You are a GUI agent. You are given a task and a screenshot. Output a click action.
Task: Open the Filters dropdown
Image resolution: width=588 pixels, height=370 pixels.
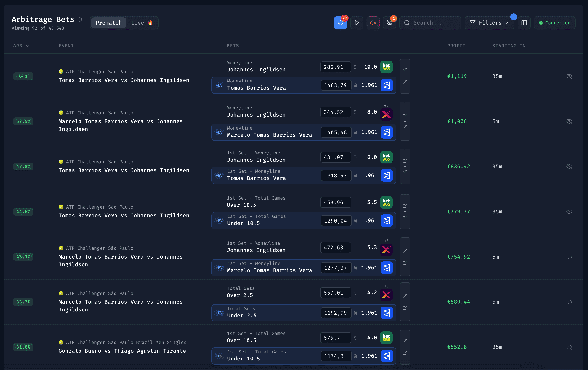(489, 23)
